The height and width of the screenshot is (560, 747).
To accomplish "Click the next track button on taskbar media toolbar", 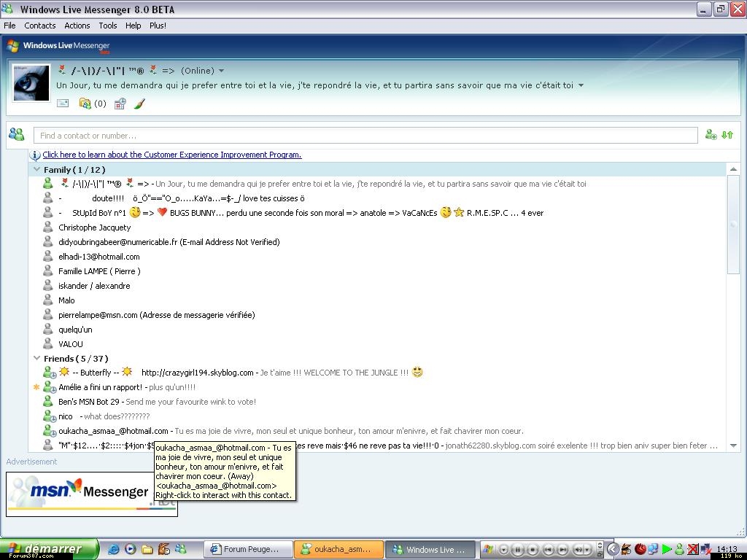I will tap(563, 550).
